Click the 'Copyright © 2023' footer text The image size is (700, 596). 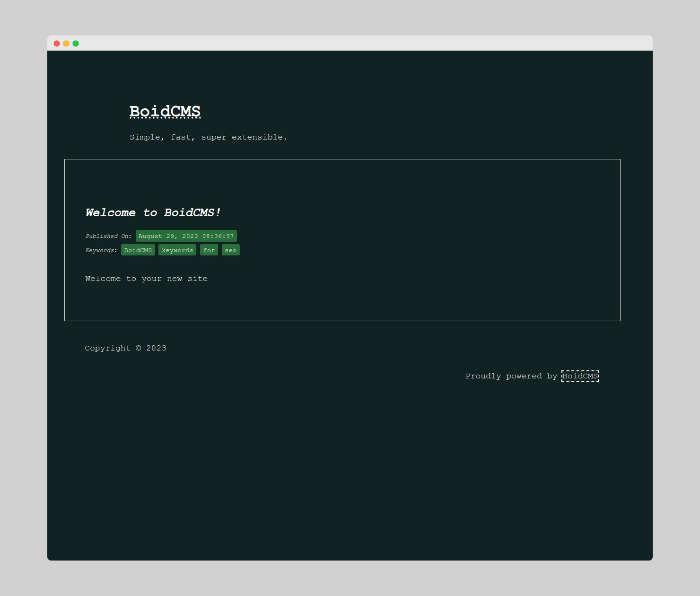coord(126,348)
